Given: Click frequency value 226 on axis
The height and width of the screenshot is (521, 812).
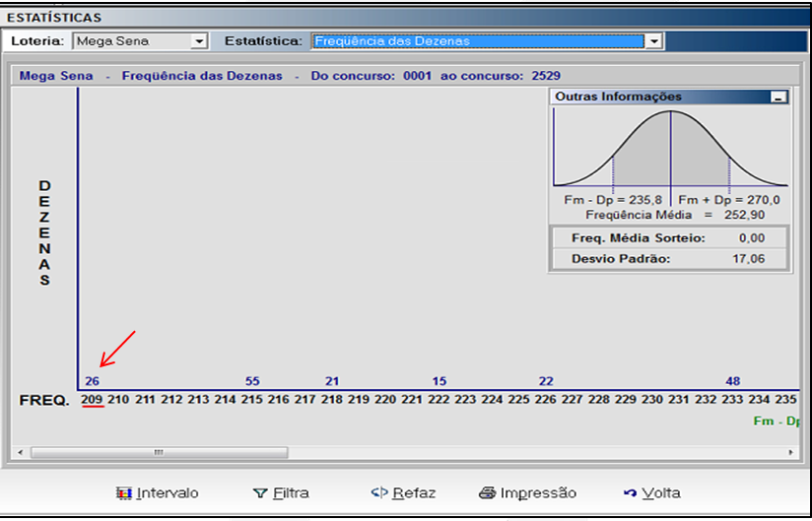Looking at the screenshot, I should [545, 400].
